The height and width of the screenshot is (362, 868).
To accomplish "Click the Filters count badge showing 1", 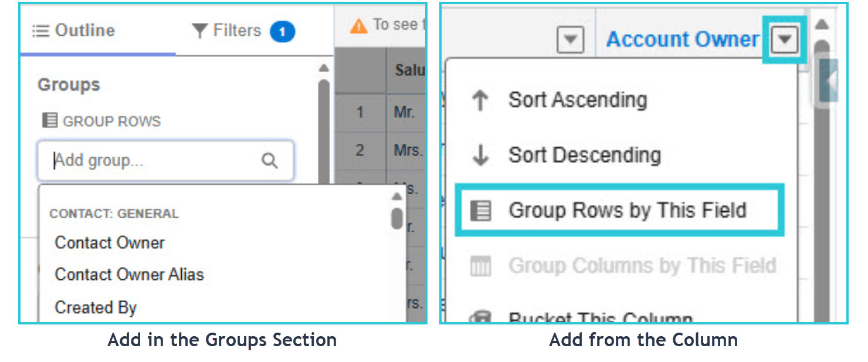I will click(282, 32).
